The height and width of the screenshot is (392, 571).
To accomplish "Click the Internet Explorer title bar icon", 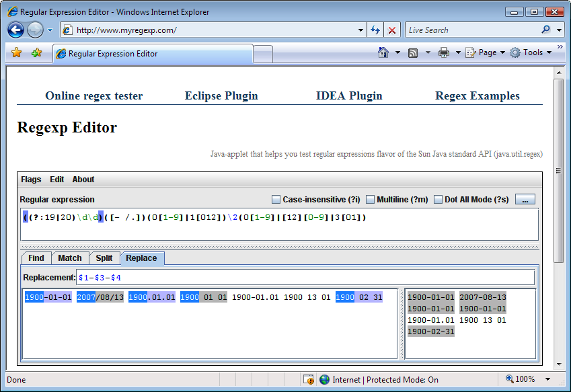I will pos(12,11).
